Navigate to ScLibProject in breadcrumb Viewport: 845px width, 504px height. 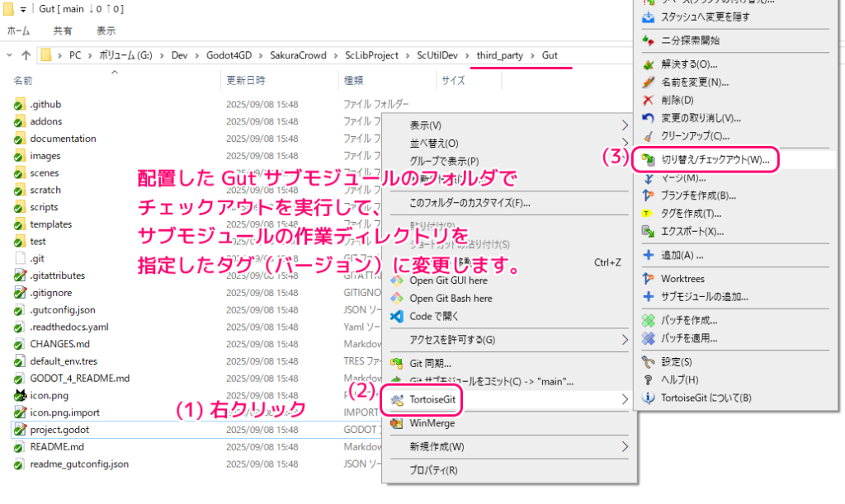(372, 55)
